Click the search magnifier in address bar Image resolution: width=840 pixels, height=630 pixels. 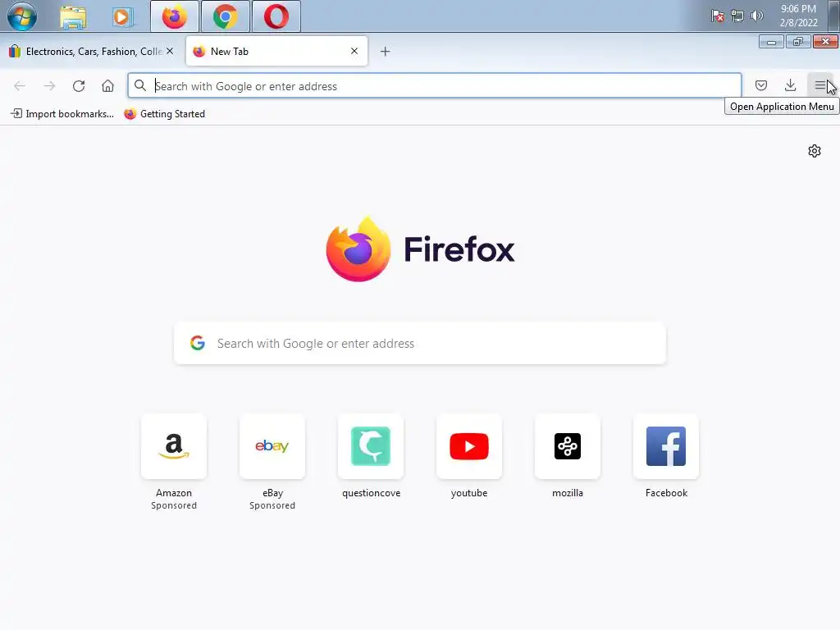(x=139, y=85)
